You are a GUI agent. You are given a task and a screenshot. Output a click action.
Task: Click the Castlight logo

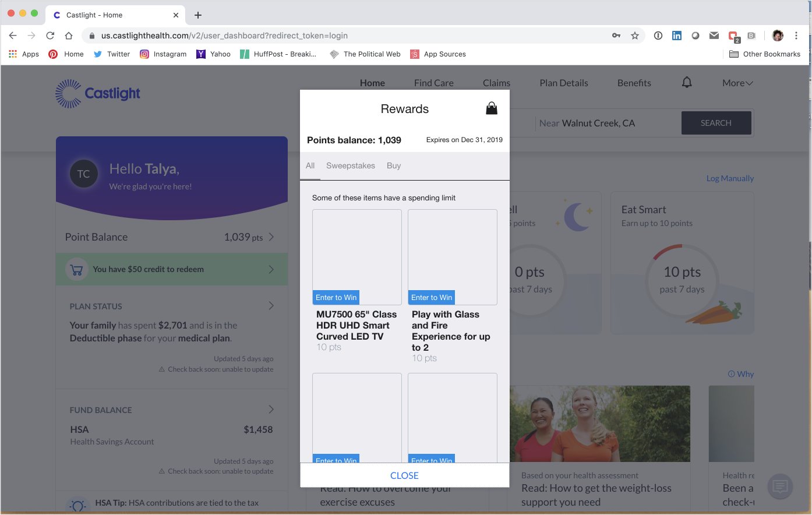(x=98, y=94)
